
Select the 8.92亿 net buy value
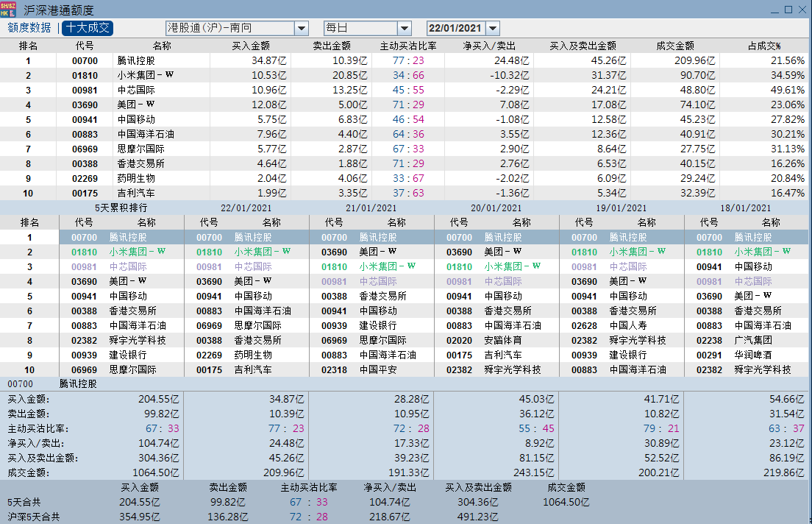coord(539,444)
